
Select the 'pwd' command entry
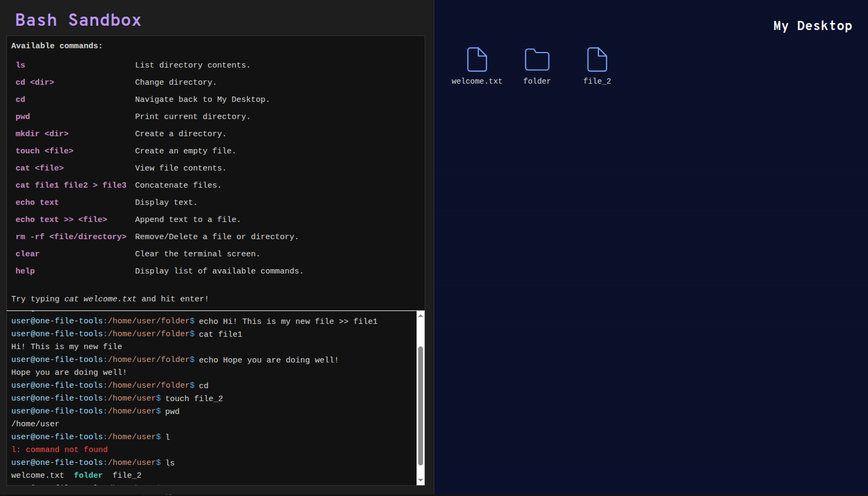click(x=23, y=116)
